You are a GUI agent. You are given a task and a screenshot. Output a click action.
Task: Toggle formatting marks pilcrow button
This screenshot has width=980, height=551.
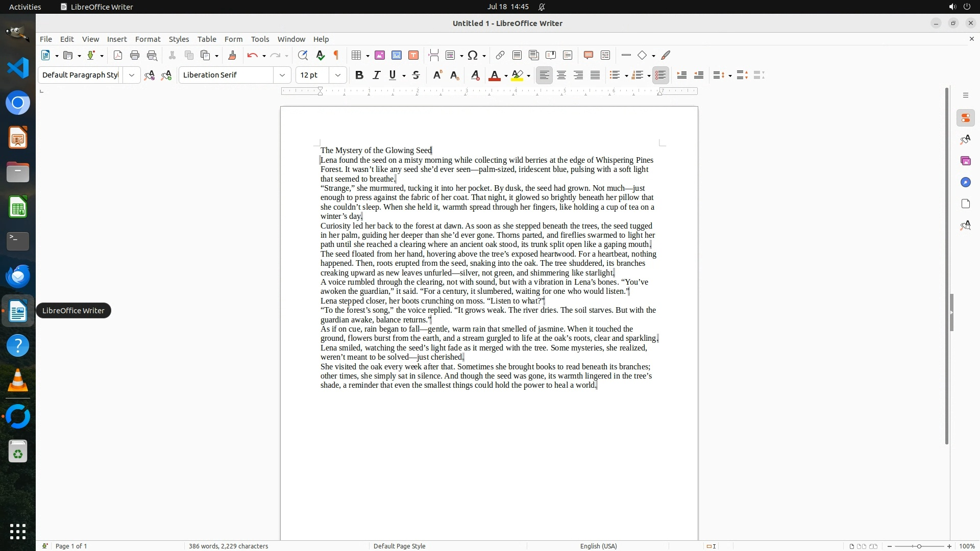336,55
